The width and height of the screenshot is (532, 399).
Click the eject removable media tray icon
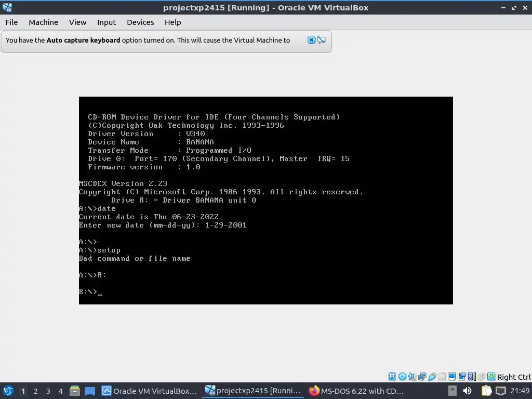pyautogui.click(x=452, y=391)
